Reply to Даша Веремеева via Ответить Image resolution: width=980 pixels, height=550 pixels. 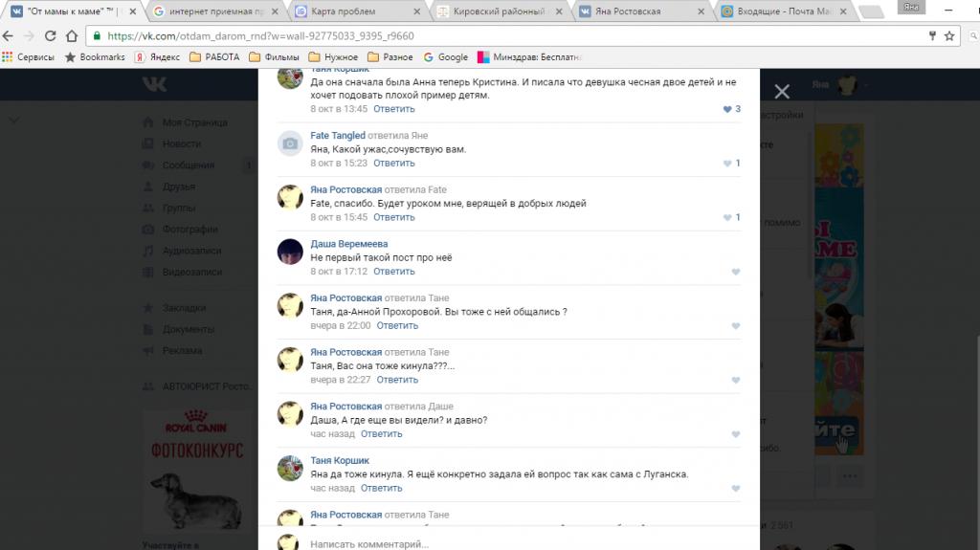pyautogui.click(x=393, y=272)
